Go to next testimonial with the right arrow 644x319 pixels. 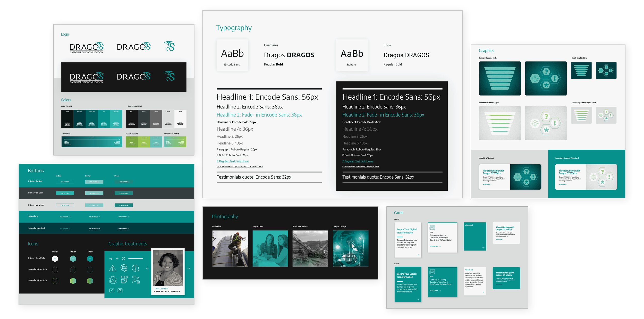pyautogui.click(x=189, y=268)
